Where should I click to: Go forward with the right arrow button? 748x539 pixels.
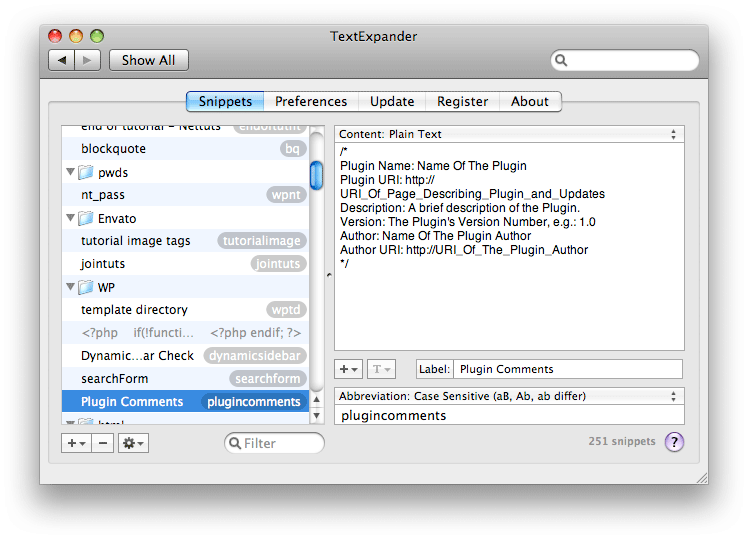[x=87, y=60]
